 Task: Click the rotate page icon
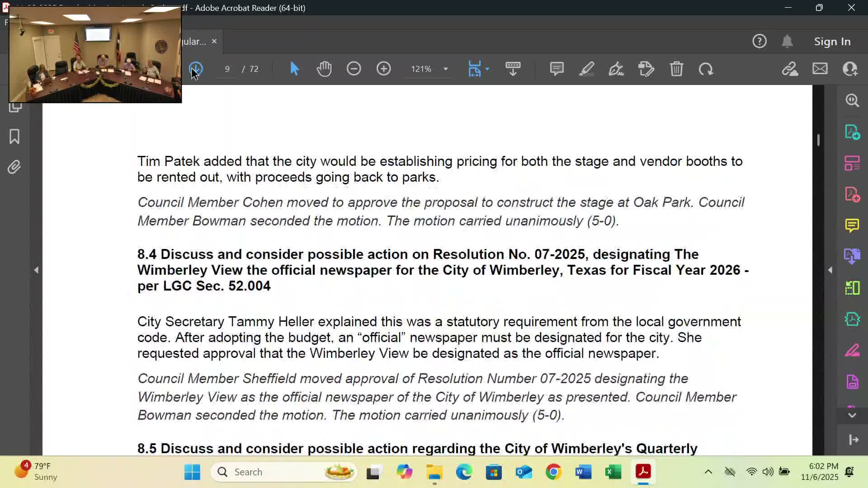[706, 69]
